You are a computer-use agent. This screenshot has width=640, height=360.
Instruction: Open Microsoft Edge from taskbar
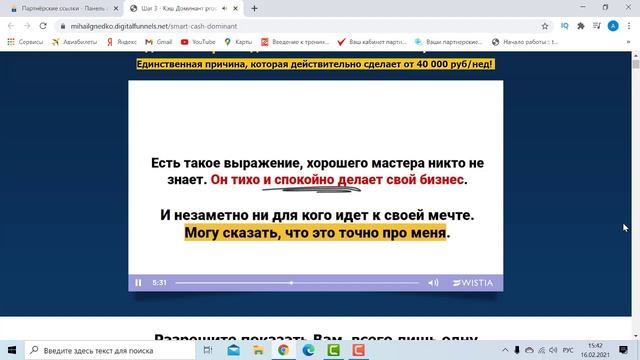308,350
